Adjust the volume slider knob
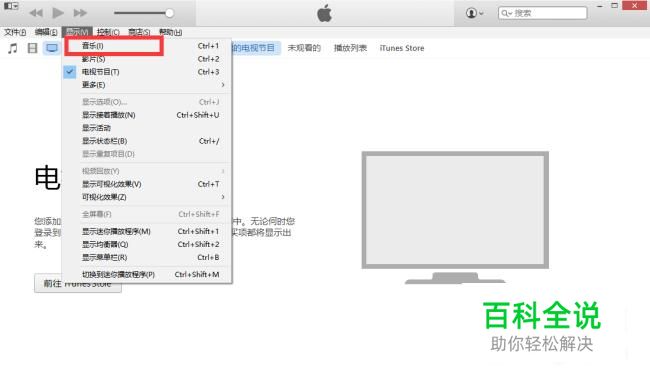Viewport: 650px width, 387px height. [169, 13]
